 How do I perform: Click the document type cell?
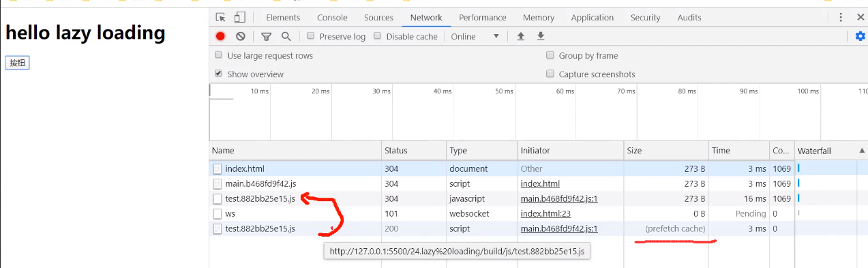(x=468, y=168)
